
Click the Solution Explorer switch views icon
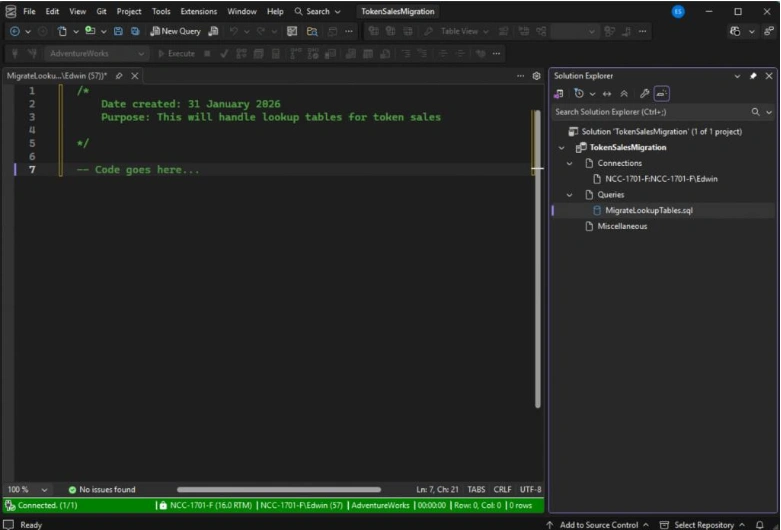(x=559, y=94)
